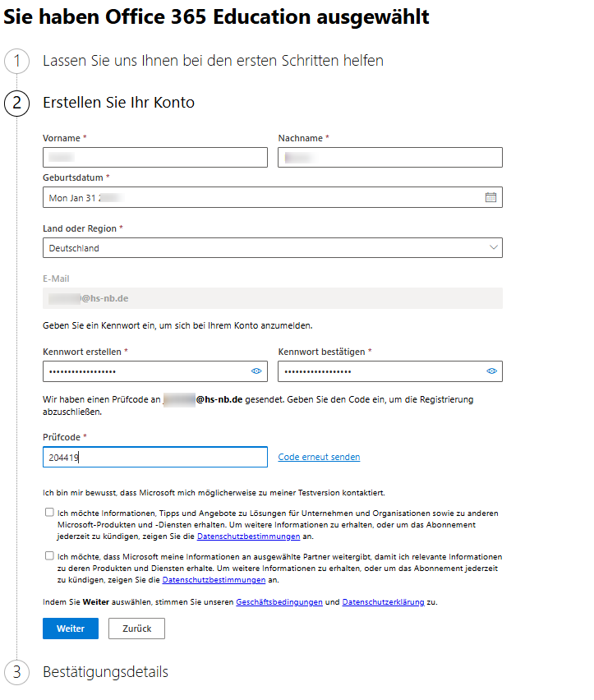This screenshot has height=700, width=594.
Task: Show password in Kennwort erstellen field
Action: 256,371
